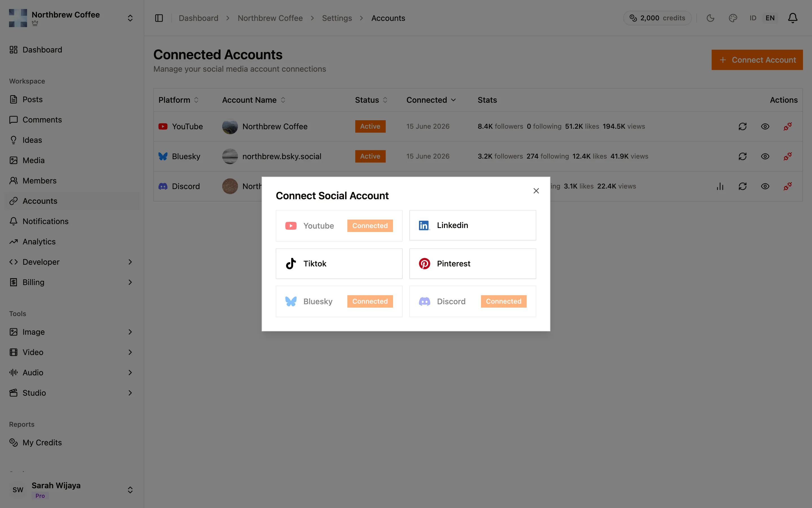Viewport: 812px width, 508px height.
Task: Choose Pinterest to connect
Action: pos(473,263)
